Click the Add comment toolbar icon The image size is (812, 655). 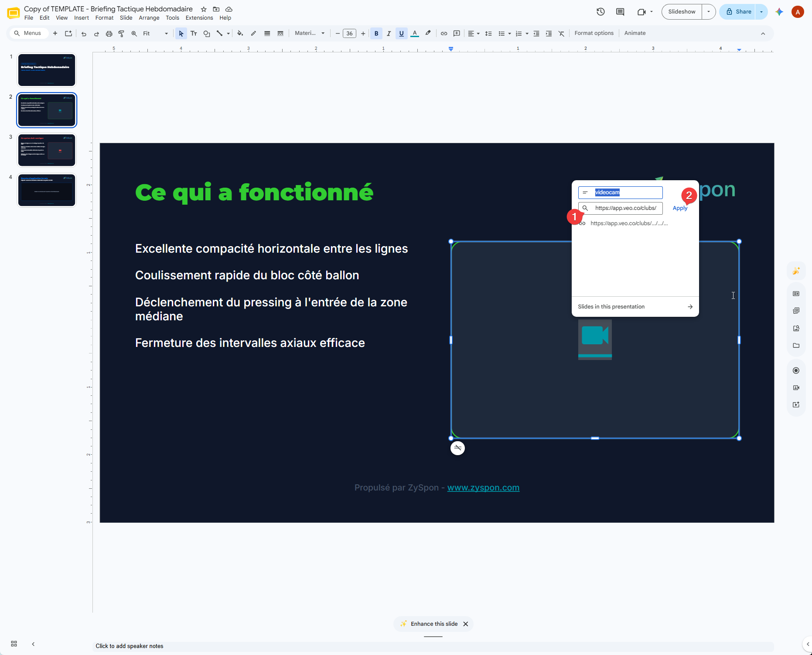(x=457, y=34)
